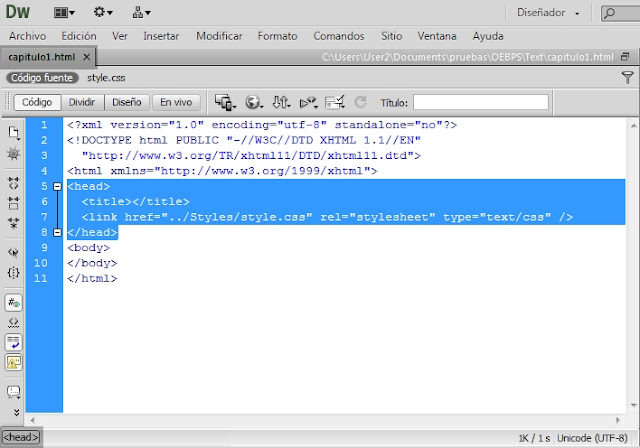Click the xml version declaration line
640x448 pixels.
click(x=262, y=125)
